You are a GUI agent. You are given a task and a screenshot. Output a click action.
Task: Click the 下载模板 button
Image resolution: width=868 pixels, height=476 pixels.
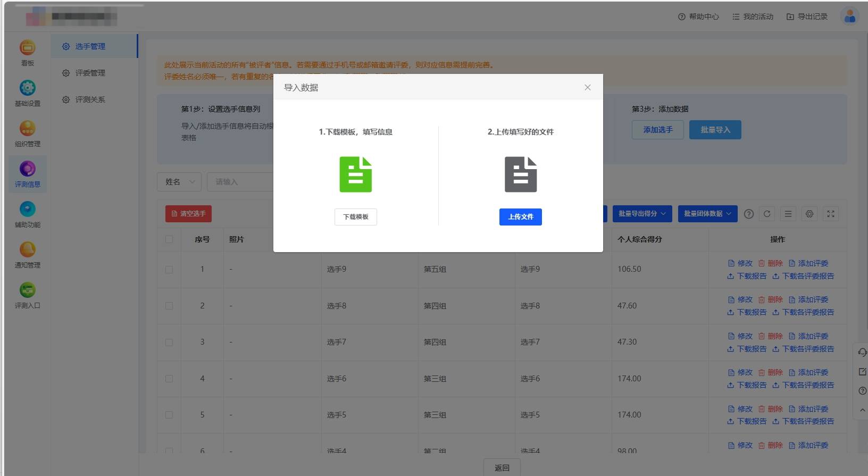(355, 217)
